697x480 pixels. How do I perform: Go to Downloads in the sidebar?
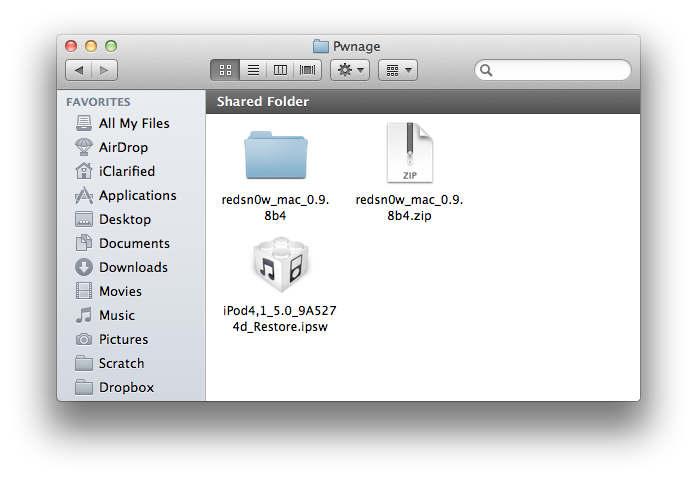coord(133,267)
